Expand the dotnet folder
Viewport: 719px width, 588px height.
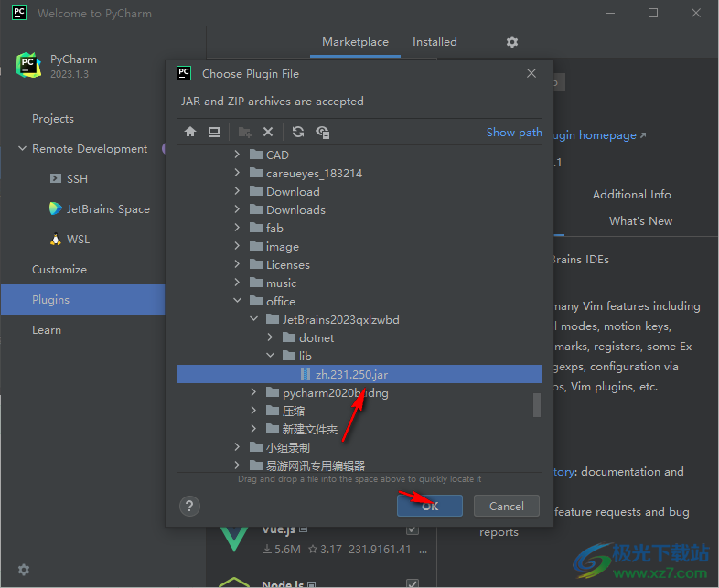pos(270,337)
